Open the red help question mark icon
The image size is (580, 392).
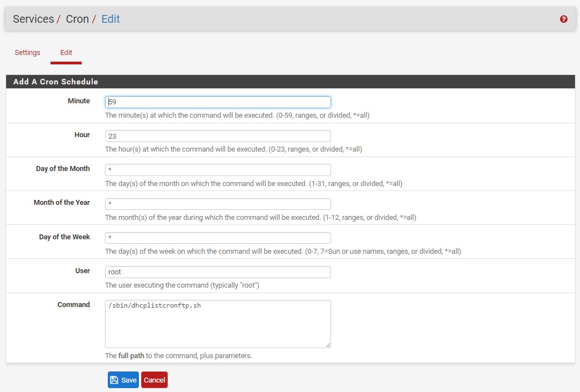(x=563, y=19)
